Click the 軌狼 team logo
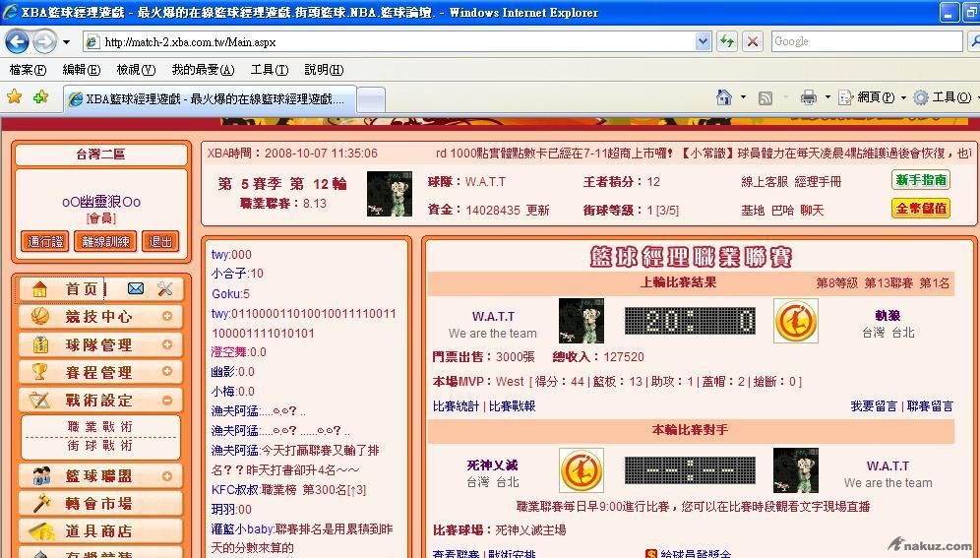The image size is (980, 558). point(796,321)
